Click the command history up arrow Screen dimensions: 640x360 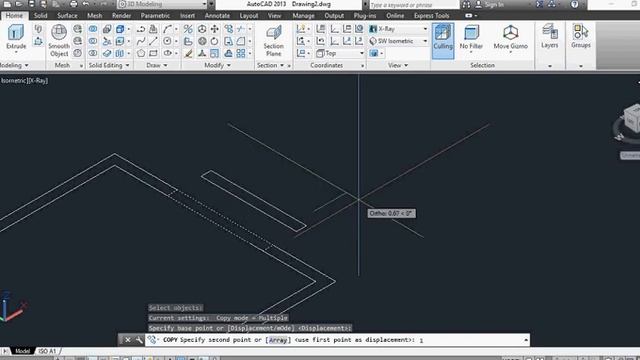[x=526, y=340]
